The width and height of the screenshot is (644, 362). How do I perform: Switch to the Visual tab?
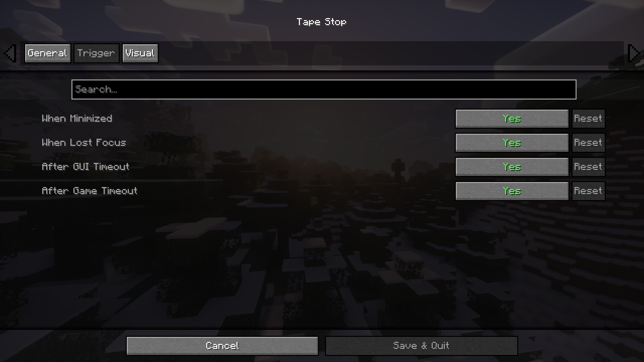coord(140,53)
